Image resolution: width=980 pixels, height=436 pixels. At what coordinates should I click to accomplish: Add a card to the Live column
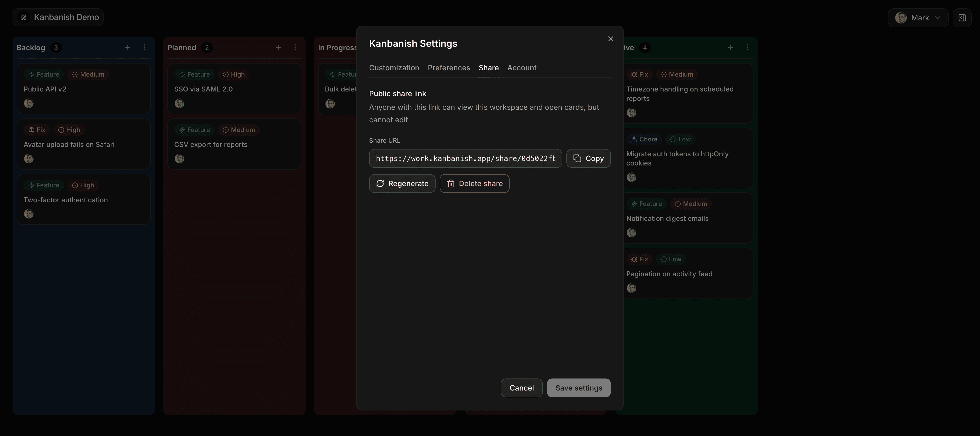(x=730, y=48)
